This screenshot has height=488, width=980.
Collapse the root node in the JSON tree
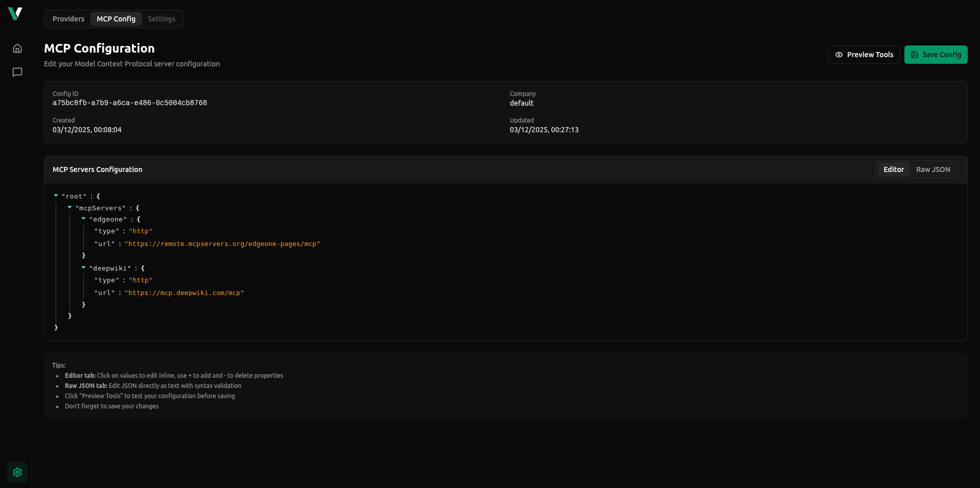point(56,195)
